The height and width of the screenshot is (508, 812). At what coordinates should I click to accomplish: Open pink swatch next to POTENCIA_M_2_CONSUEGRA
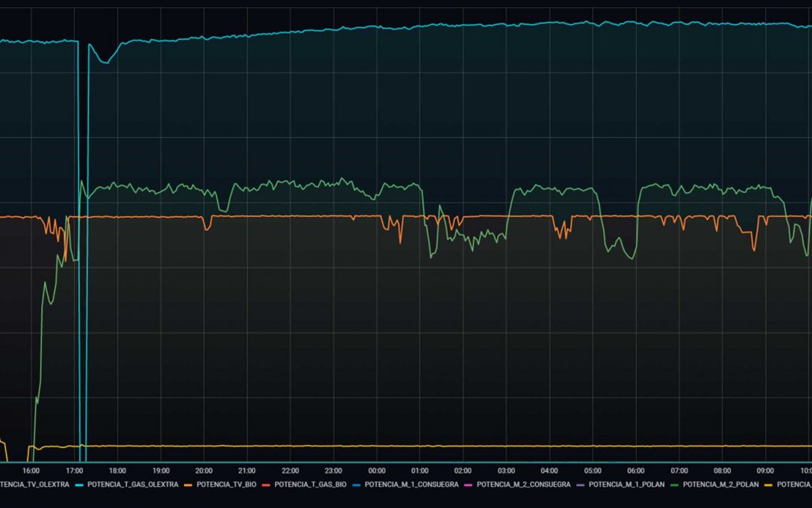pyautogui.click(x=469, y=485)
